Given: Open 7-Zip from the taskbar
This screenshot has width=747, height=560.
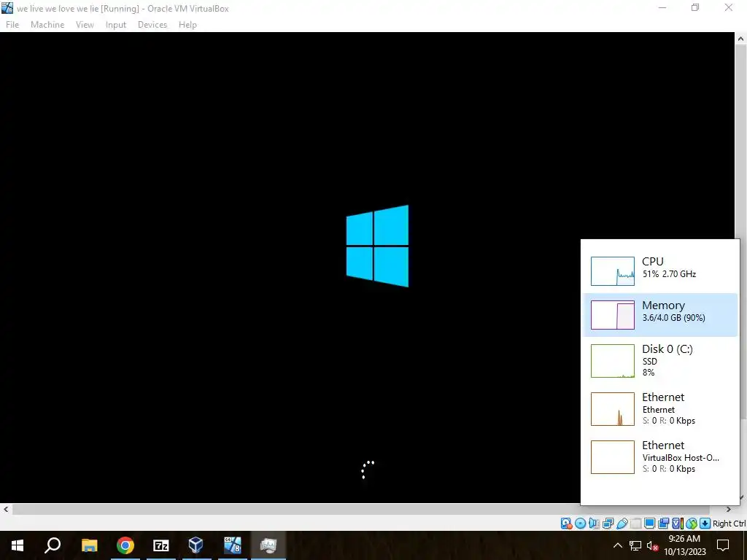Looking at the screenshot, I should pyautogui.click(x=161, y=545).
